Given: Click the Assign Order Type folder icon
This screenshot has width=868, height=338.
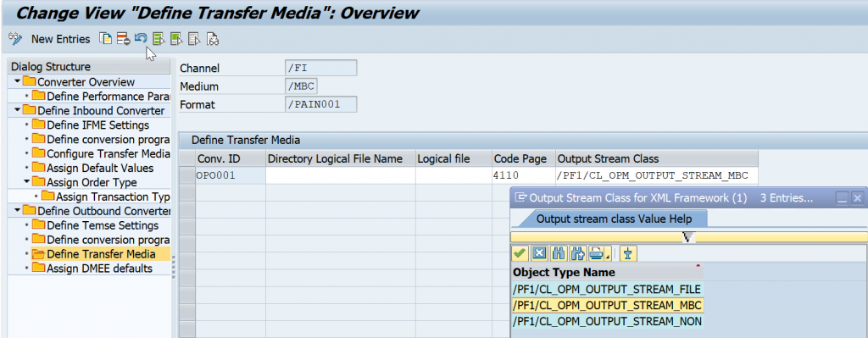Looking at the screenshot, I should pos(38,181).
